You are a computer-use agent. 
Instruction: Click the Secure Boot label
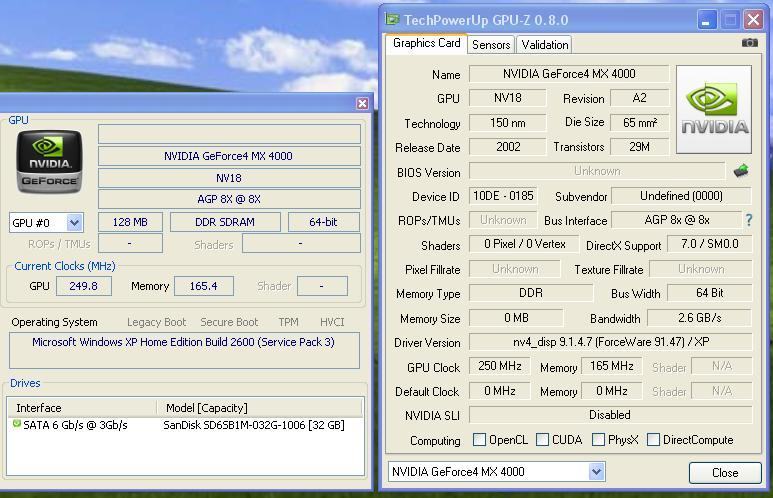click(229, 322)
